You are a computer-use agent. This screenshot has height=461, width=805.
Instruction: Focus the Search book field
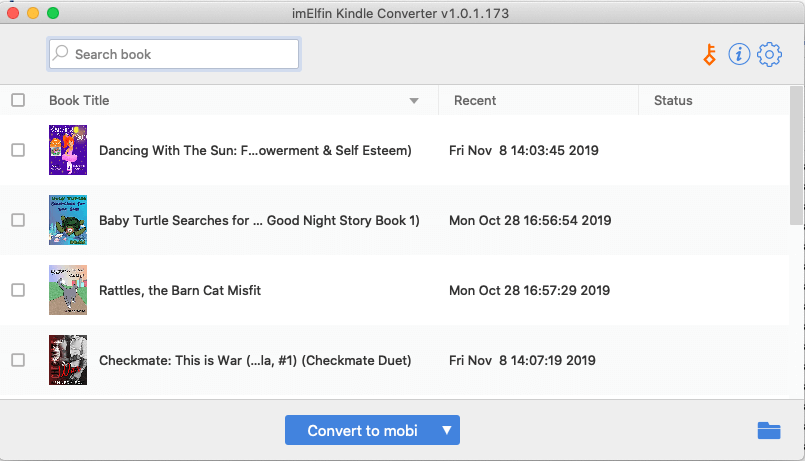click(x=174, y=54)
